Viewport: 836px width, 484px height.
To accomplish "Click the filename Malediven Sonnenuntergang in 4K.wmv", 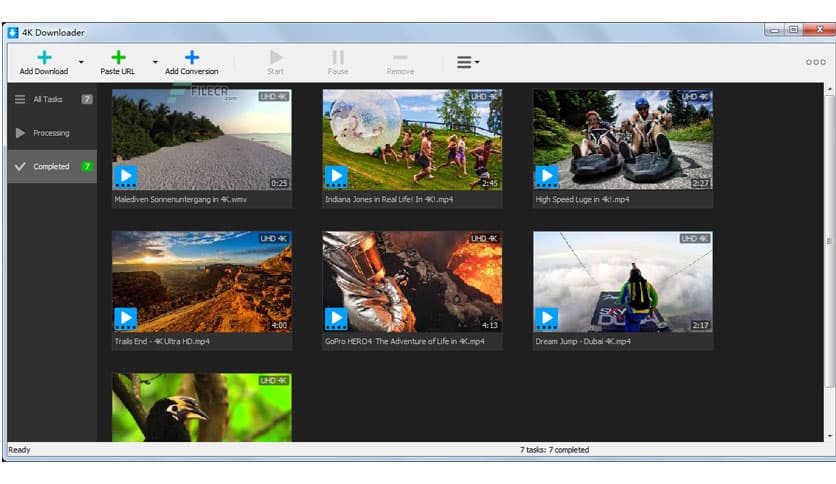I will click(180, 199).
